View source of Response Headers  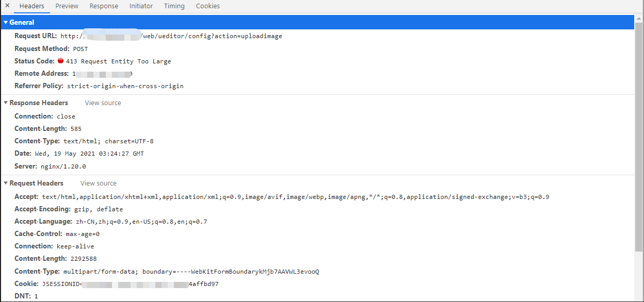[x=103, y=103]
